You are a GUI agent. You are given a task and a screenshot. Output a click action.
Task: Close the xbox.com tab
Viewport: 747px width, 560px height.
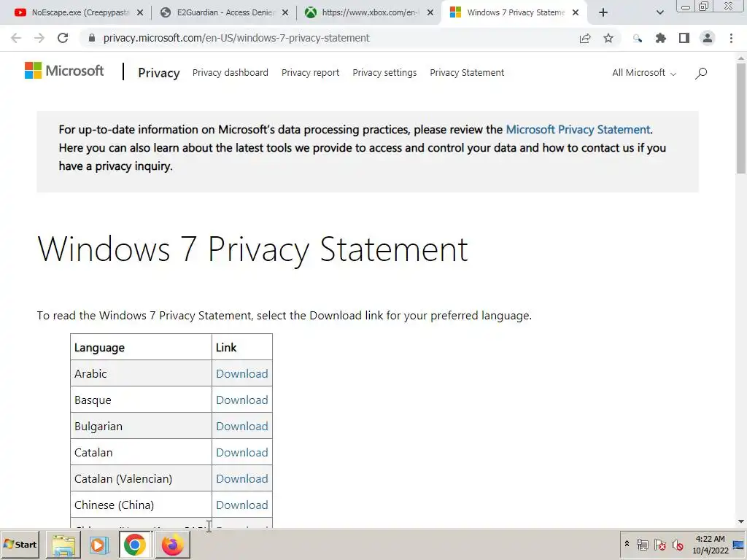coord(430,13)
